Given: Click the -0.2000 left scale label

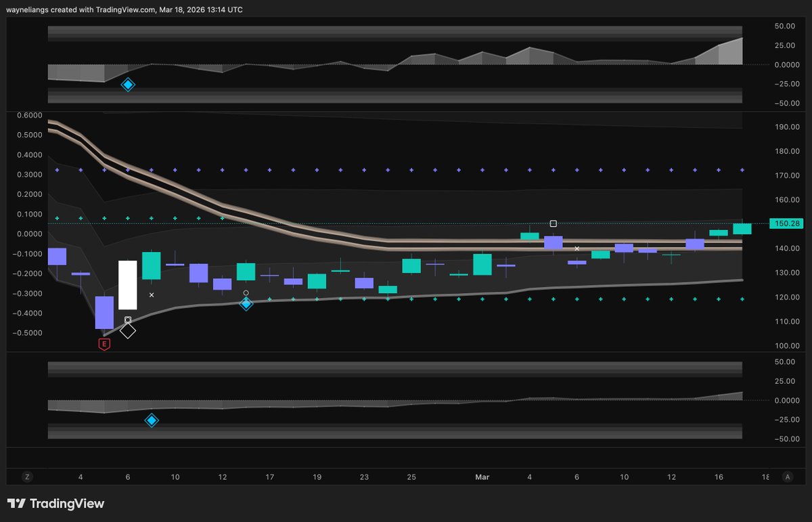Looking at the screenshot, I should pyautogui.click(x=27, y=274).
